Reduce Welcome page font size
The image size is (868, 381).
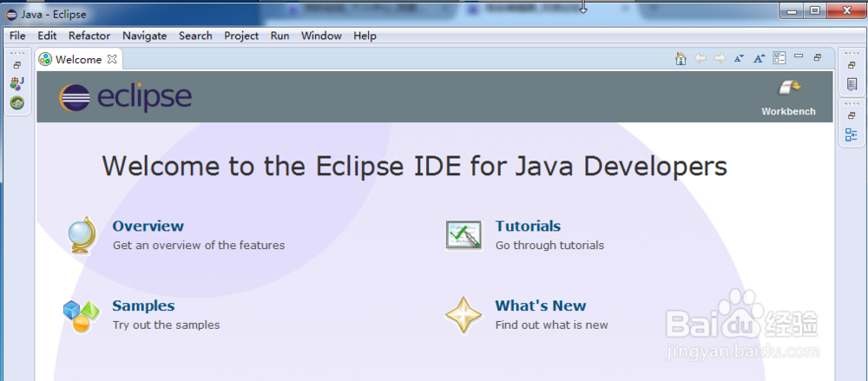pyautogui.click(x=739, y=58)
